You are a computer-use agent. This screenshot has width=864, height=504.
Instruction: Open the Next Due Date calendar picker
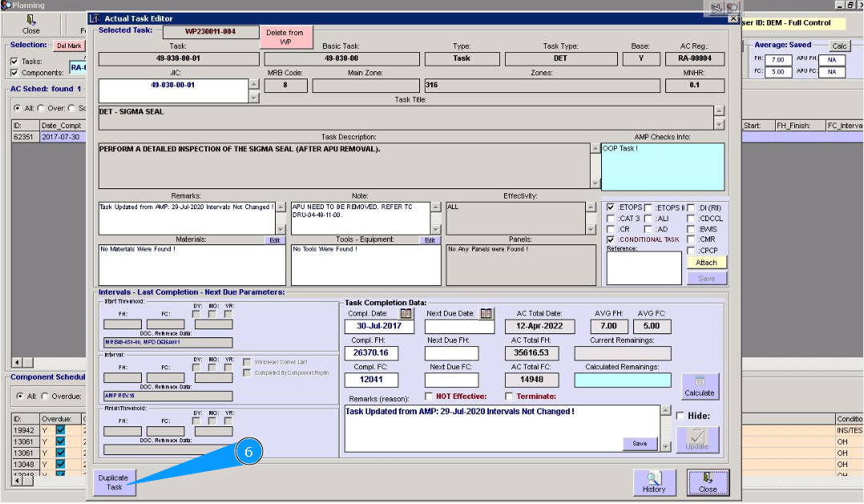click(486, 313)
